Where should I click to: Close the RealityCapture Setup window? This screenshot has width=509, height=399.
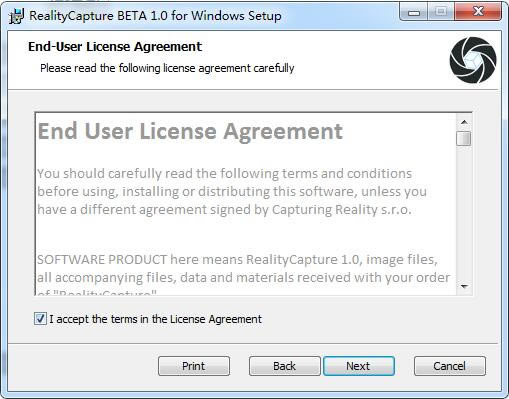(x=478, y=13)
